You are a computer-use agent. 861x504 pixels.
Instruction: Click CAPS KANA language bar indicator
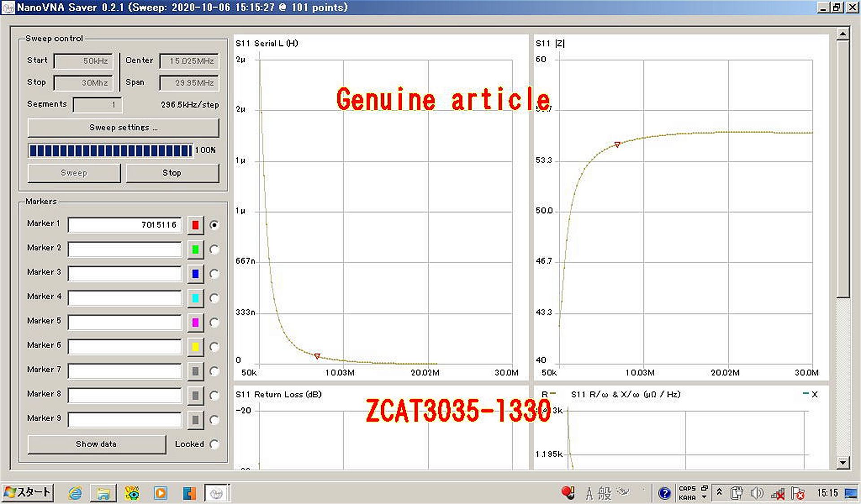(x=687, y=493)
